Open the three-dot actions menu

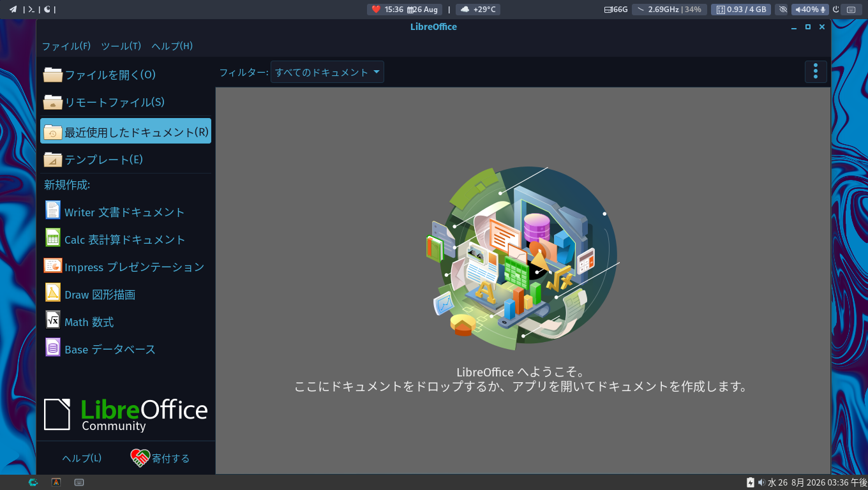[816, 72]
